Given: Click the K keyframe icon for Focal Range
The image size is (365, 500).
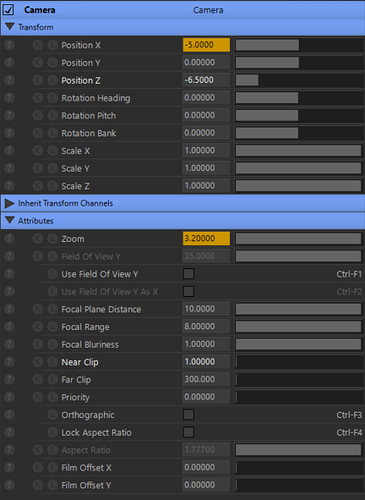Looking at the screenshot, I should coord(38,327).
